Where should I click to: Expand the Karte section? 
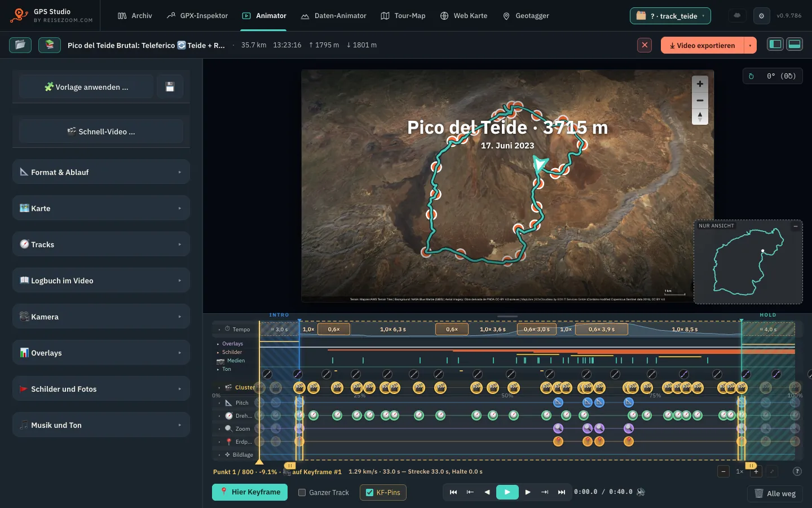(x=101, y=208)
